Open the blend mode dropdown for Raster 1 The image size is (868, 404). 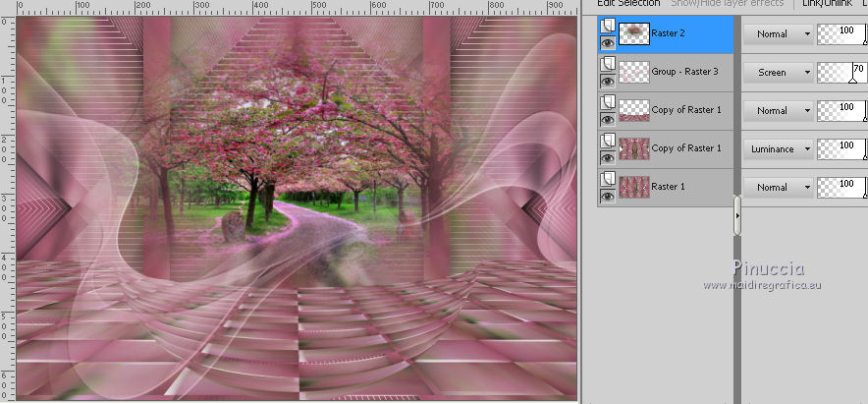click(778, 188)
